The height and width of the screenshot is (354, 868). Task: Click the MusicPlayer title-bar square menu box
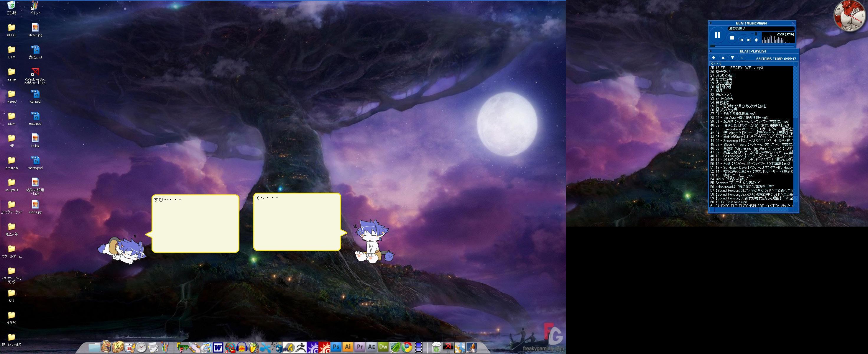pos(711,23)
